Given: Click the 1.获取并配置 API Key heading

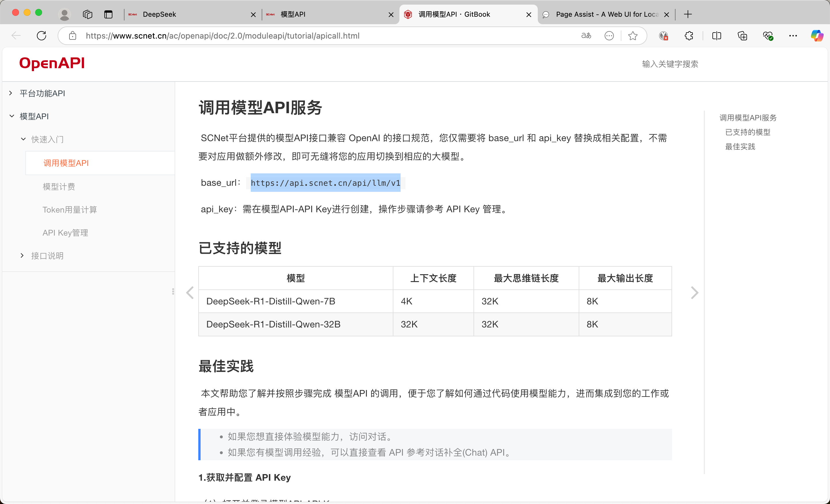Looking at the screenshot, I should [245, 478].
